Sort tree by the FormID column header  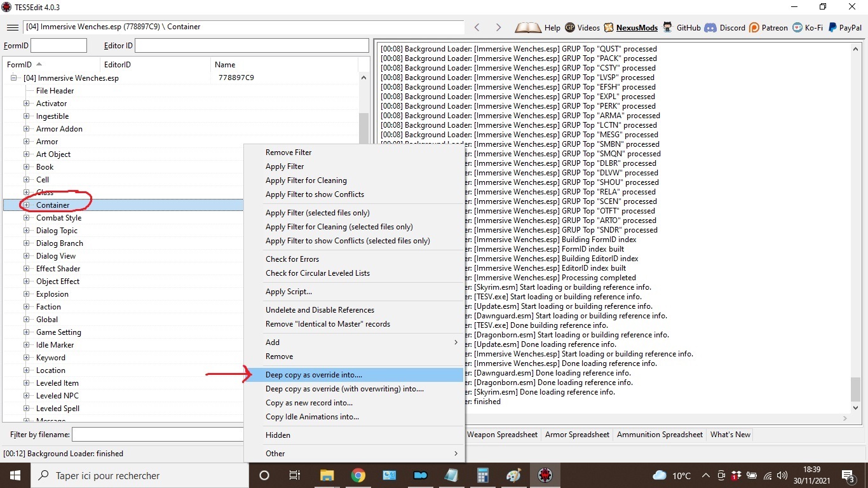[51, 65]
